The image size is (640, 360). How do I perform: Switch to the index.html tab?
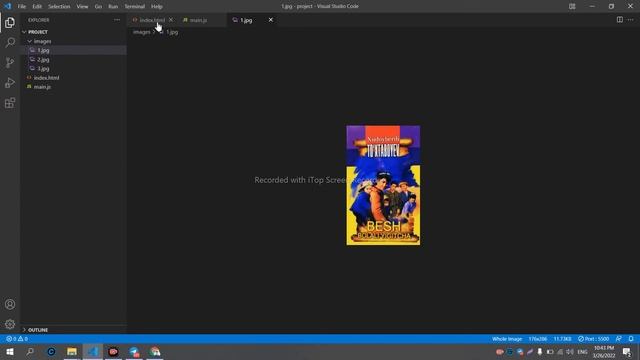152,20
